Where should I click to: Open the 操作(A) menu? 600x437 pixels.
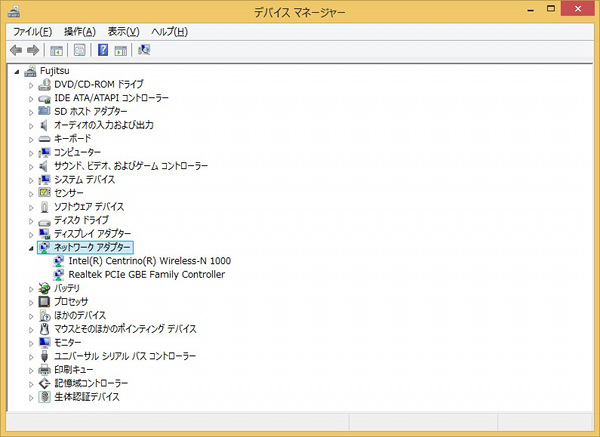(80, 32)
